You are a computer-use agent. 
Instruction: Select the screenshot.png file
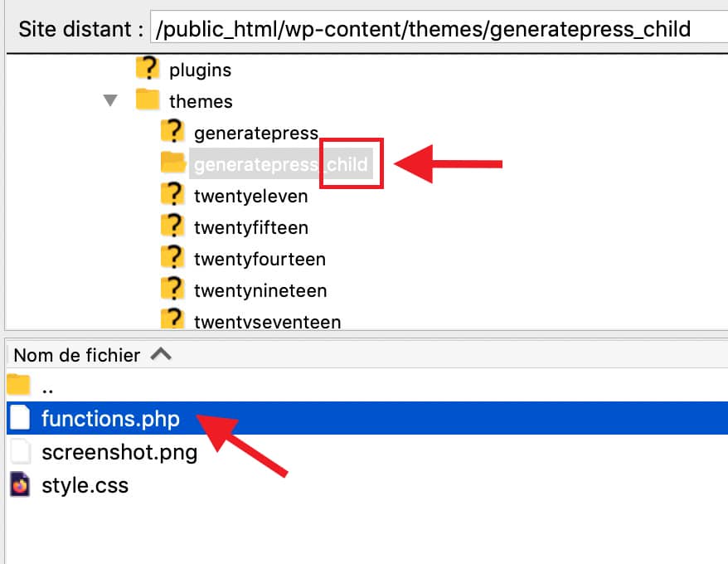[x=120, y=452]
